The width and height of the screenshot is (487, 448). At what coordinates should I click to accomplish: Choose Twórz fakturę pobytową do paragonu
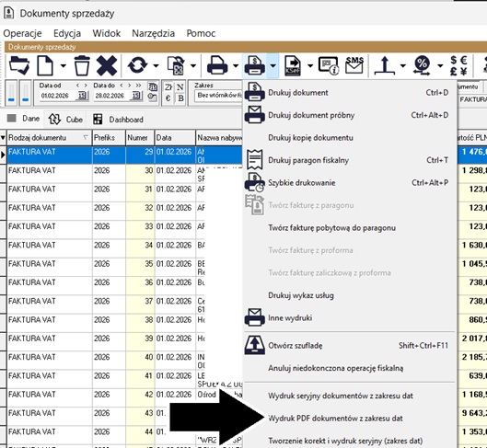click(x=350, y=228)
